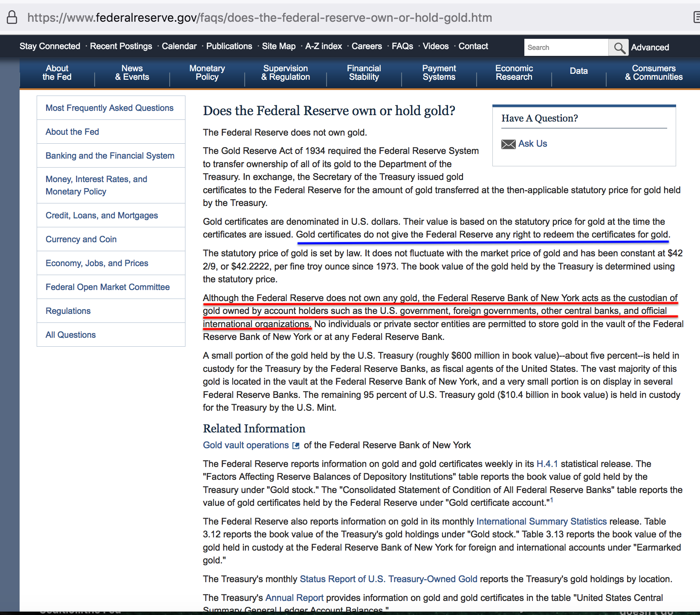This screenshot has width=700, height=615.
Task: Open Videos link
Action: 436,46
